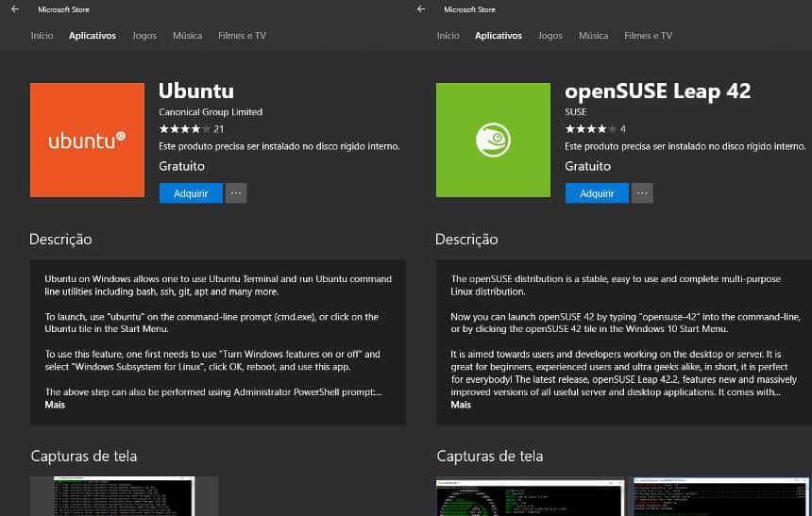Open more options next to Ubuntu Adquirir

236,193
